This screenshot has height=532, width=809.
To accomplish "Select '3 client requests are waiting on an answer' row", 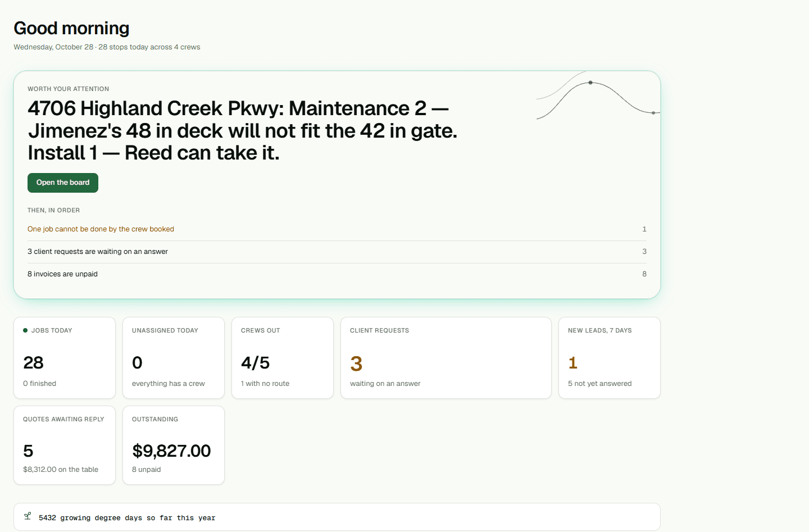I will tap(337, 252).
